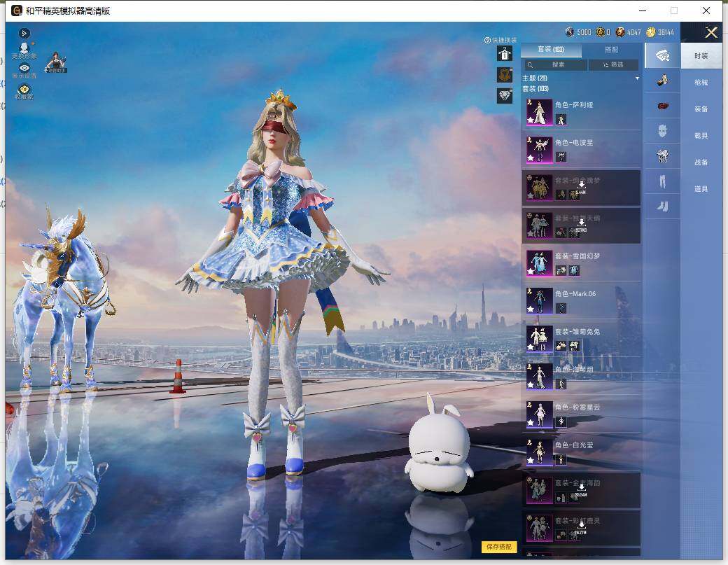Go to the 战备 menu
Viewport: 728px width, 565px height.
pyautogui.click(x=701, y=162)
